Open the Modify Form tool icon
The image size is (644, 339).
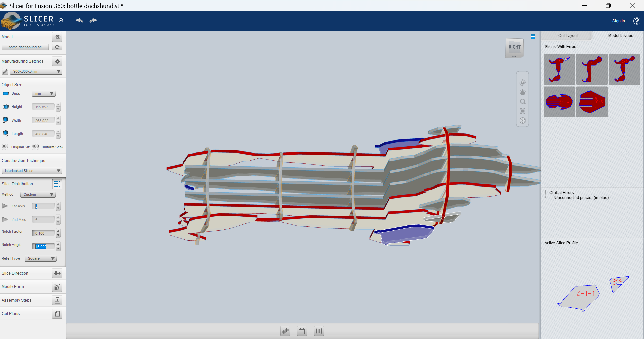[57, 287]
